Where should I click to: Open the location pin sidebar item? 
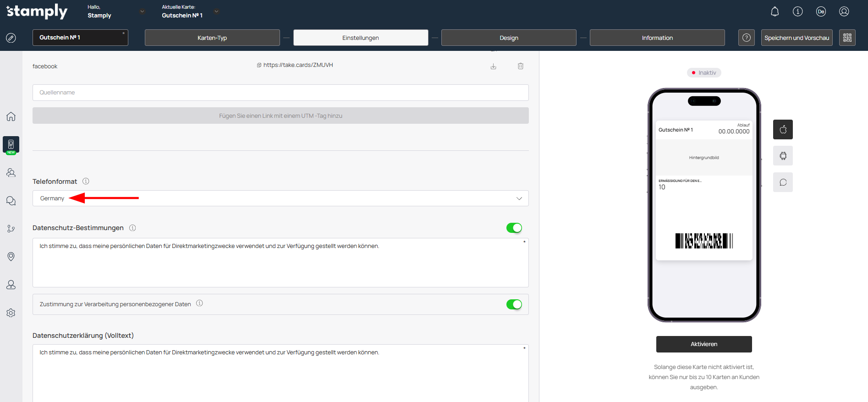pyautogui.click(x=11, y=257)
